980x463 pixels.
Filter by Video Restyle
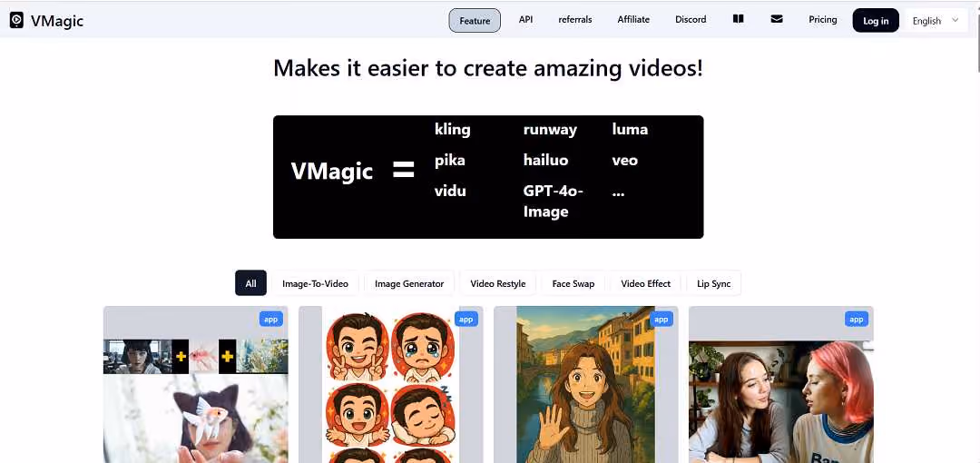point(498,283)
